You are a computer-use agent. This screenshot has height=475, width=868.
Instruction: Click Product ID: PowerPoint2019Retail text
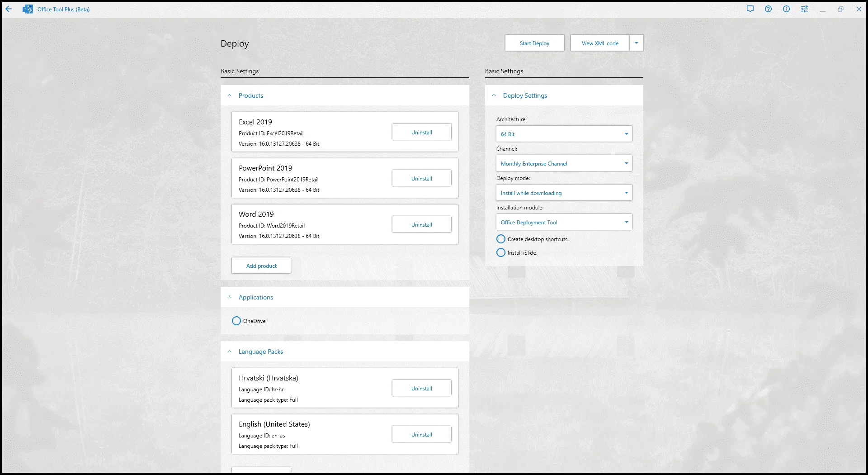pyautogui.click(x=278, y=180)
